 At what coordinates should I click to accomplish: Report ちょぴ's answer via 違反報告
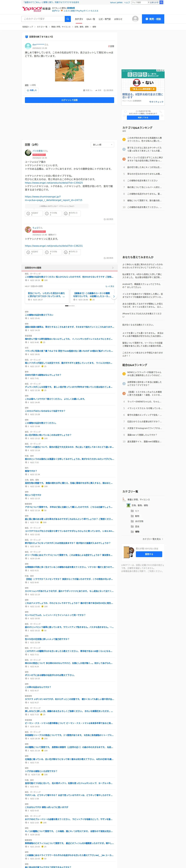click(109, 258)
